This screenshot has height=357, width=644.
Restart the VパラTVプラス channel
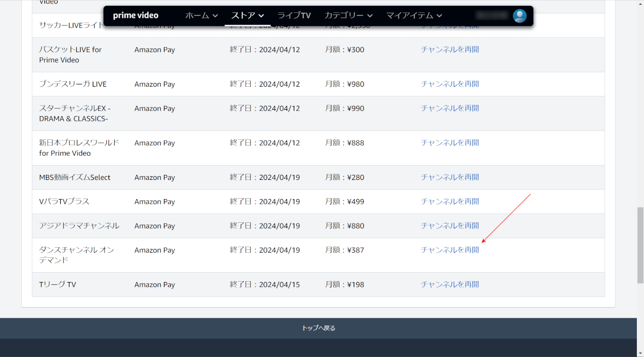pos(450,201)
